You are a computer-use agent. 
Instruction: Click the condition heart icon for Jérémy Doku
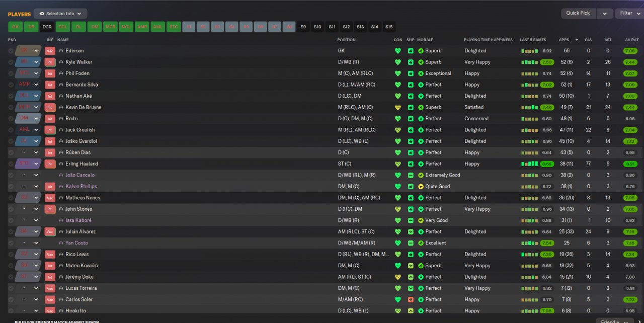point(398,277)
